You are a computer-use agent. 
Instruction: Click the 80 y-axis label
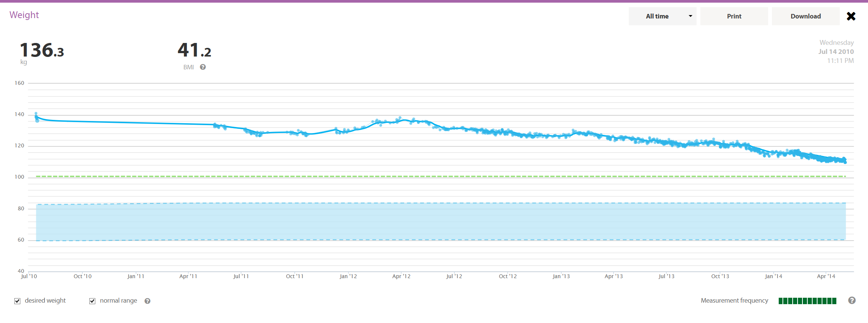[x=21, y=208]
